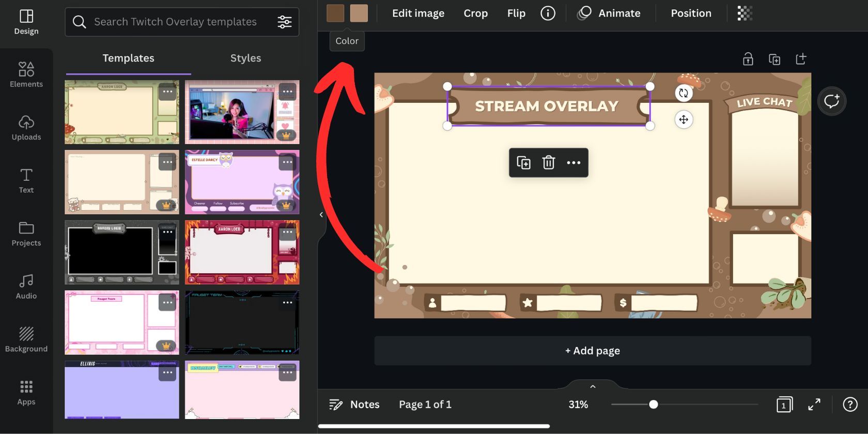Image resolution: width=868 pixels, height=434 pixels.
Task: Toggle fullscreen presentation mode
Action: (814, 405)
